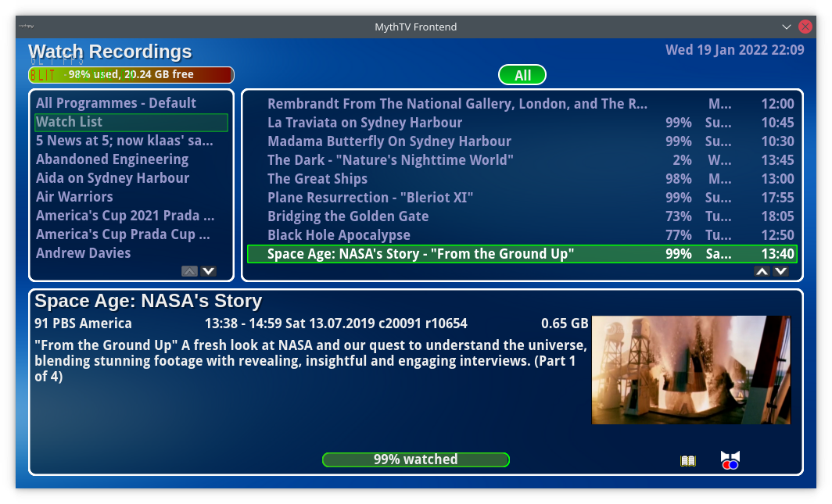Click the 2% watched value for The Dark
This screenshot has width=832, height=504.
point(682,160)
